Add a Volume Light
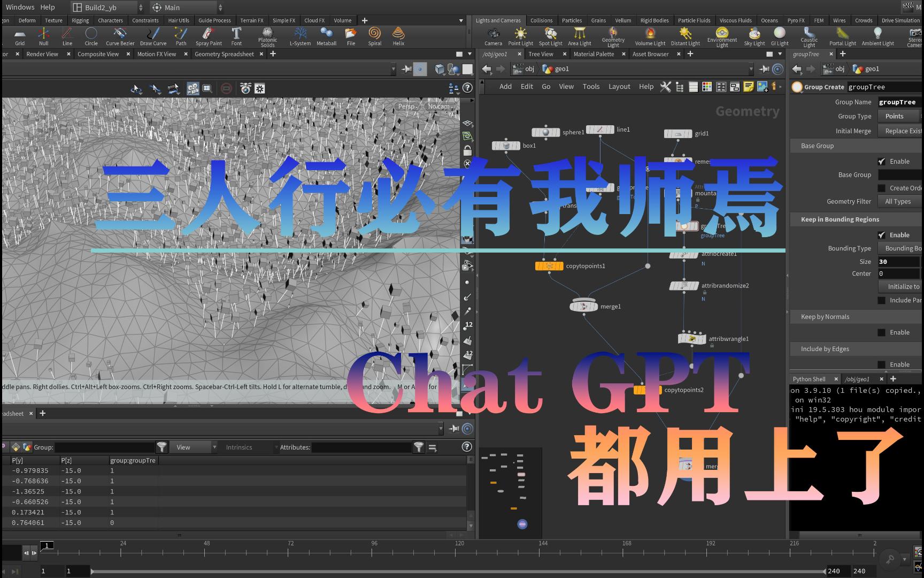The width and height of the screenshot is (924, 578). (x=650, y=36)
